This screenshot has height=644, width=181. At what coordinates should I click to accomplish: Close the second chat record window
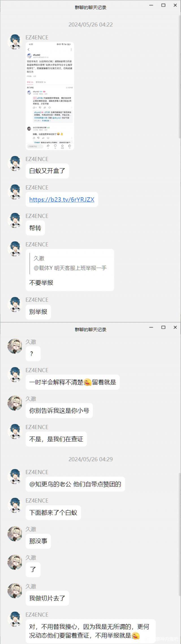pos(175,327)
